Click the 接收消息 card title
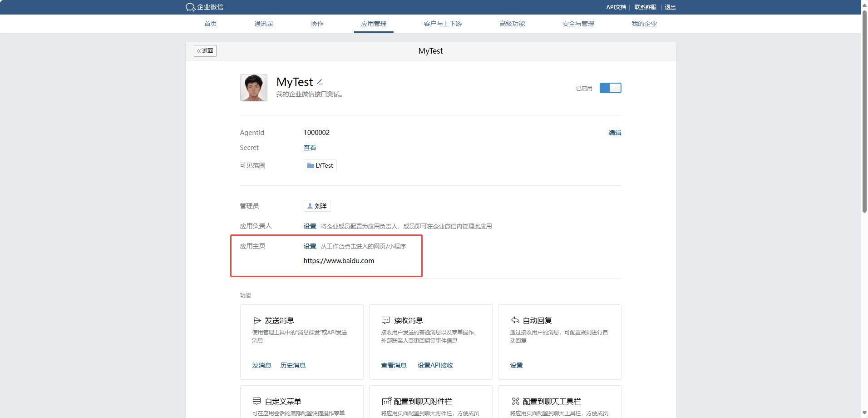The width and height of the screenshot is (868, 418). point(408,320)
